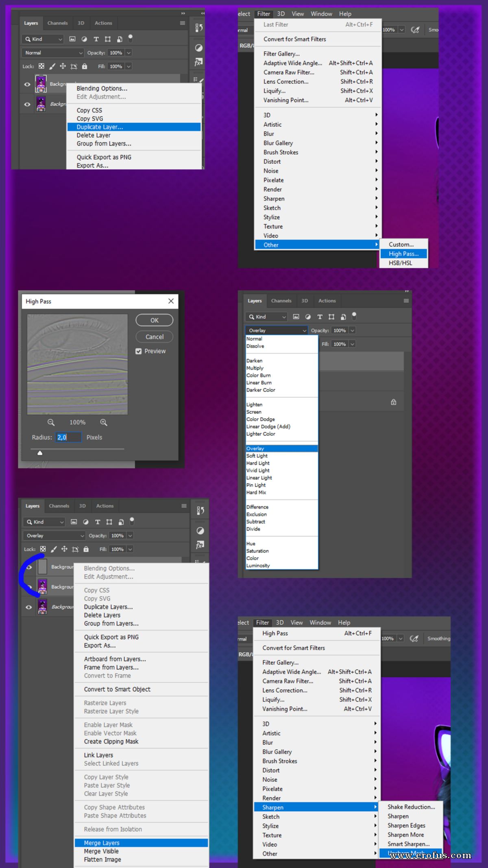Open Kind dropdown in three-layer Layers panel

(x=44, y=522)
